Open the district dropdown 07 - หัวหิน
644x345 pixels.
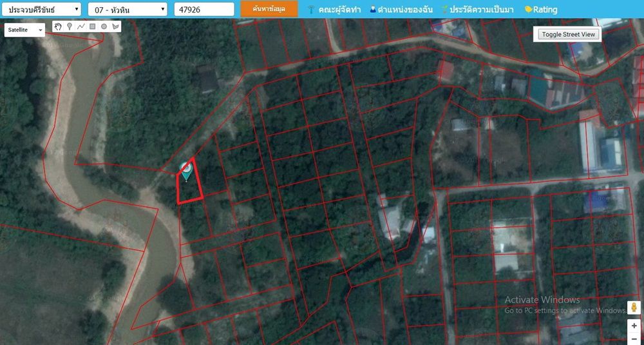point(128,10)
